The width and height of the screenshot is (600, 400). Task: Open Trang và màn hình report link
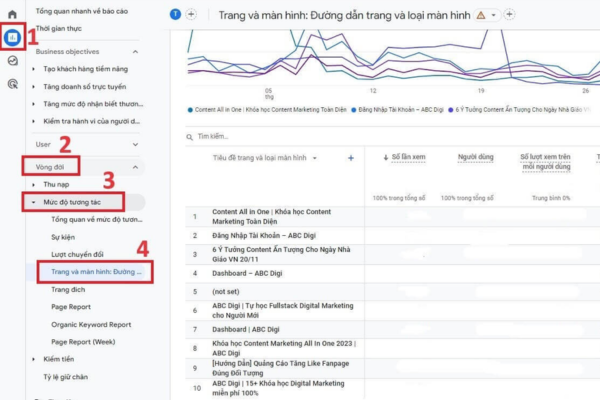(96, 272)
